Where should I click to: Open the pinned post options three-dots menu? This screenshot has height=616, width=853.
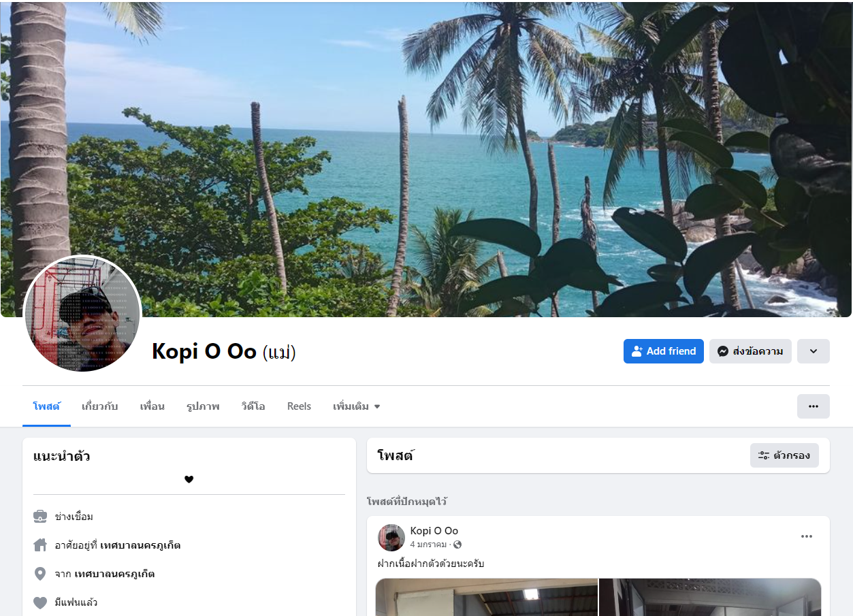807,536
